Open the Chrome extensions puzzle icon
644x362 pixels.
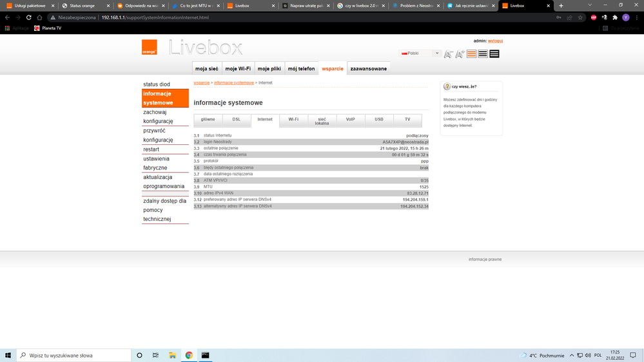[615, 17]
